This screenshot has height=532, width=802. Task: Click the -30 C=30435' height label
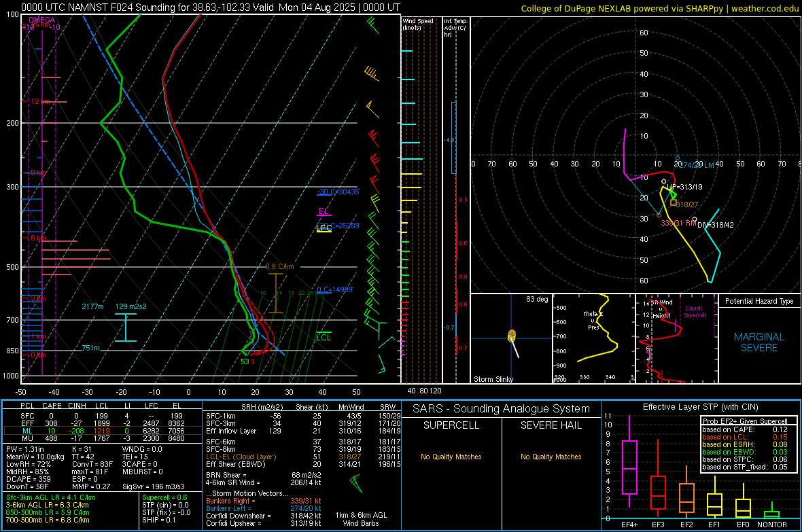coord(338,192)
